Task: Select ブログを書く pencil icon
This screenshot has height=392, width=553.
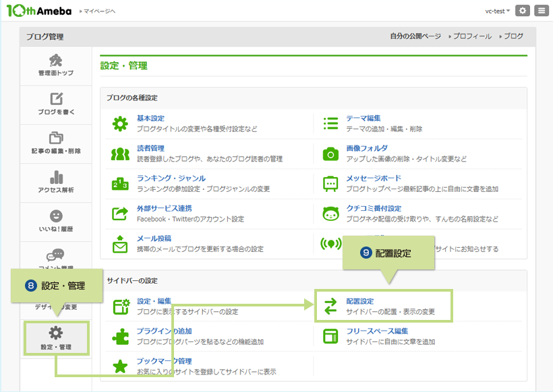Action: coord(56,98)
